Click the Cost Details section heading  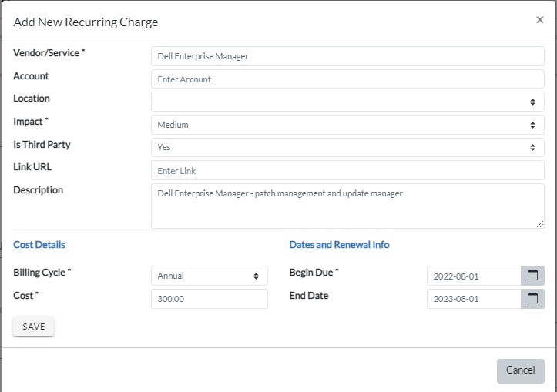pos(39,245)
